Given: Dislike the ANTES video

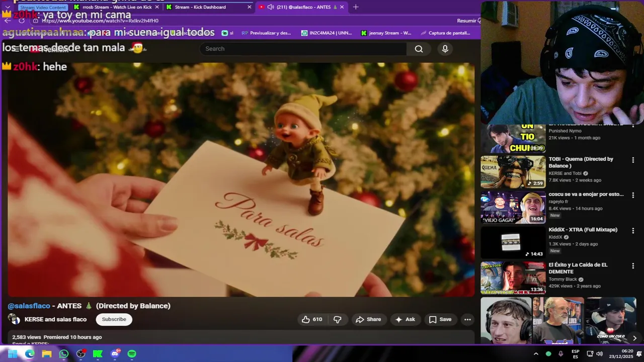Looking at the screenshot, I should tap(338, 319).
